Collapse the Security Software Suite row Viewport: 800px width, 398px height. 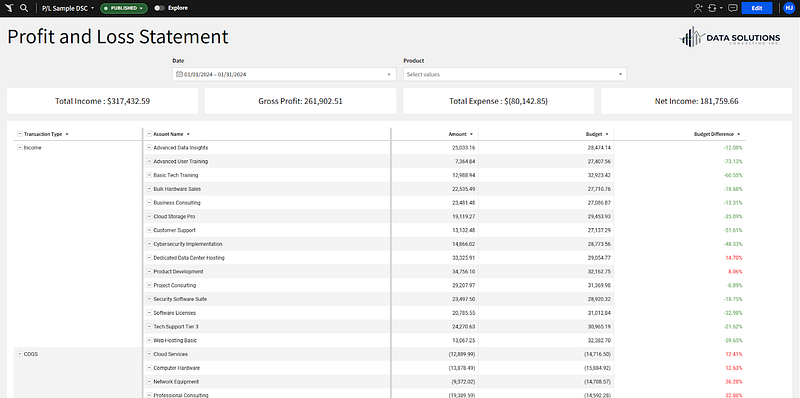(x=149, y=299)
